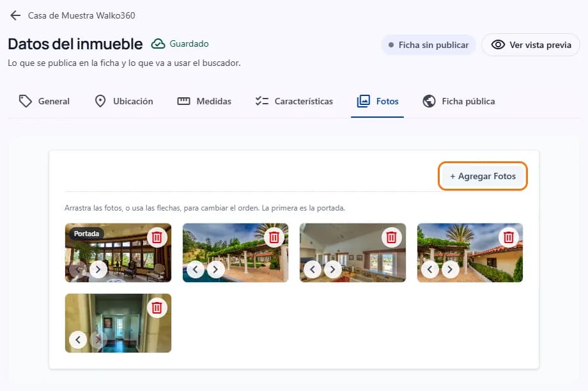Click the Guardado status text
588x391 pixels.
189,44
